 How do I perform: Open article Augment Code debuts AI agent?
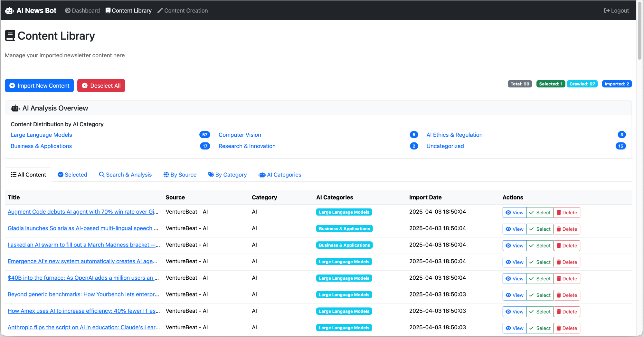point(83,212)
